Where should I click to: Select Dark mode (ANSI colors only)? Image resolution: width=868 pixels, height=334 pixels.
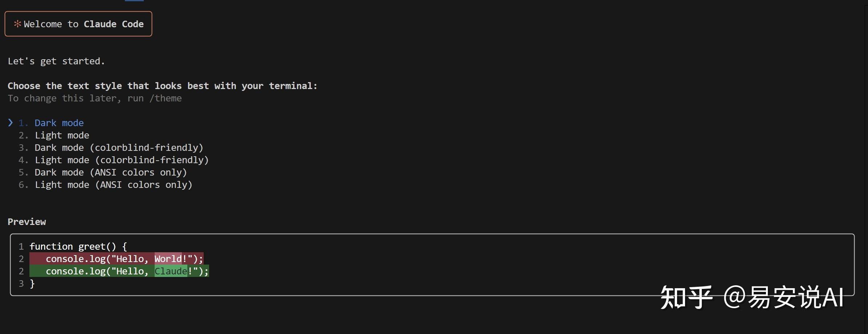[x=111, y=172]
